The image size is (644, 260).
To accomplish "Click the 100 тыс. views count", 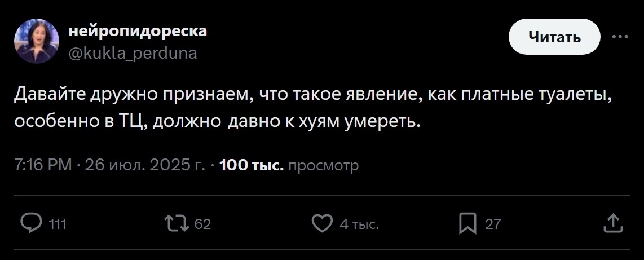I will 251,165.
